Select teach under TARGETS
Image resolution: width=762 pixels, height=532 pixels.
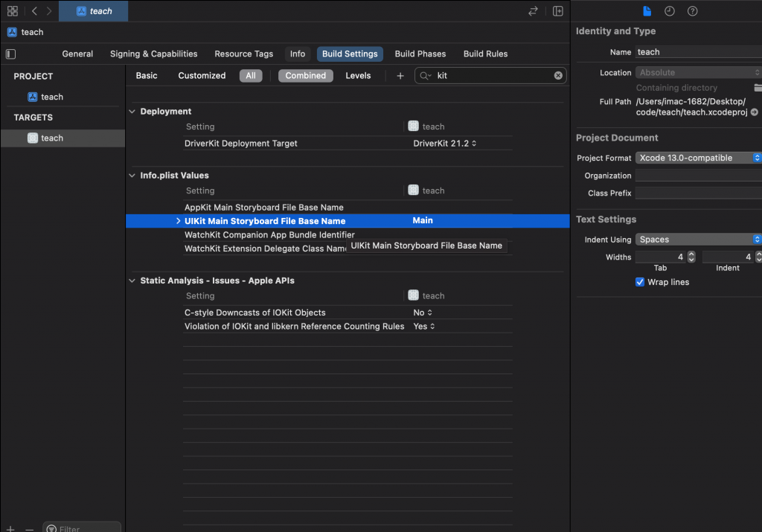(x=63, y=138)
